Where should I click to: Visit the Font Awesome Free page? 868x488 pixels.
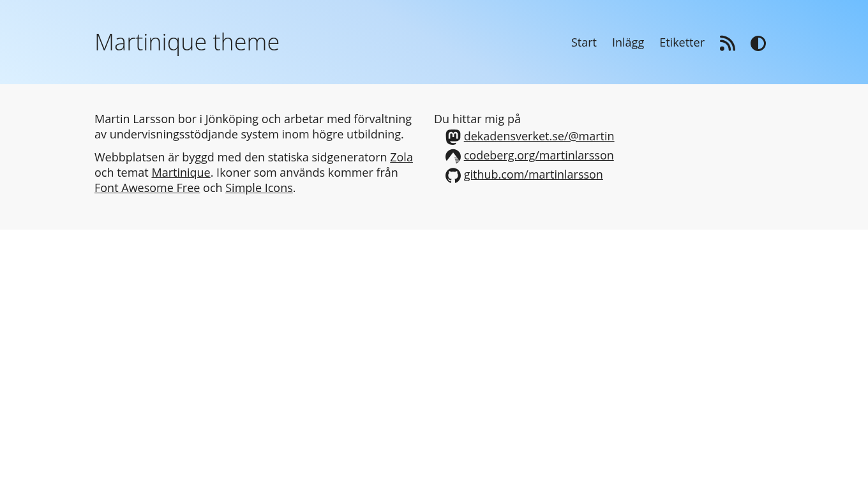click(147, 188)
